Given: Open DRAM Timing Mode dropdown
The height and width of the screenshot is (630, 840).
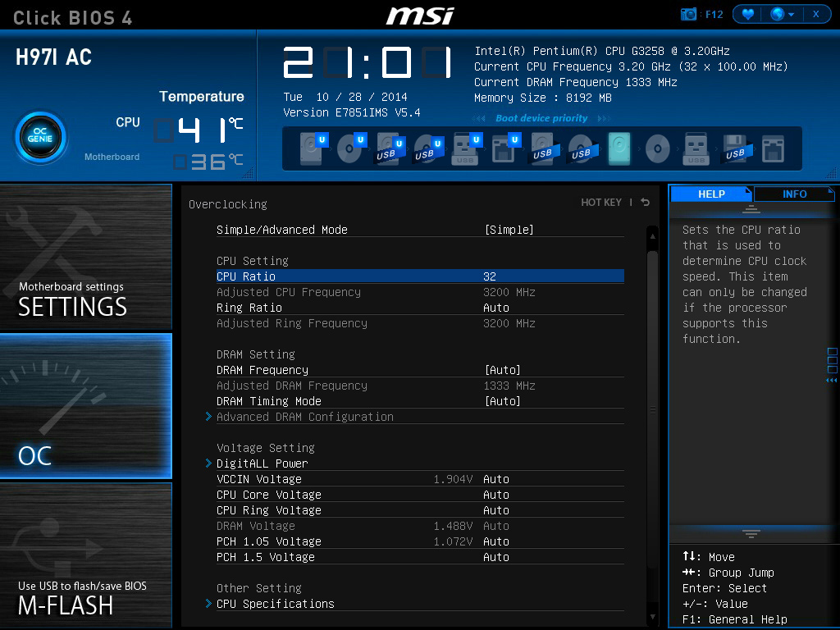Looking at the screenshot, I should click(x=502, y=401).
